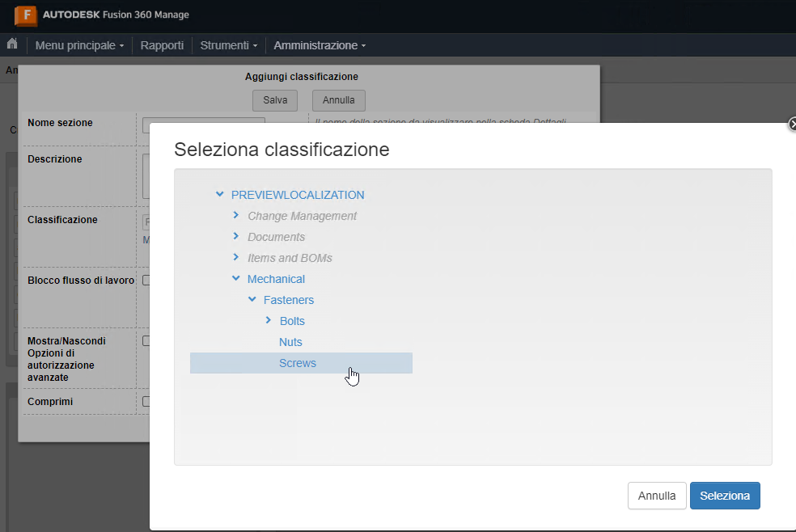Click the Seleziona button
This screenshot has height=532, width=796.
(724, 496)
